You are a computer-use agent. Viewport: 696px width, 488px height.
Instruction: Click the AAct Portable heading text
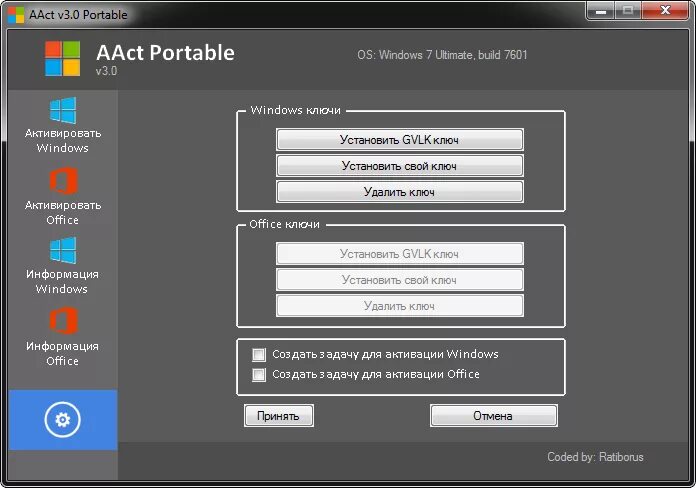tap(165, 53)
